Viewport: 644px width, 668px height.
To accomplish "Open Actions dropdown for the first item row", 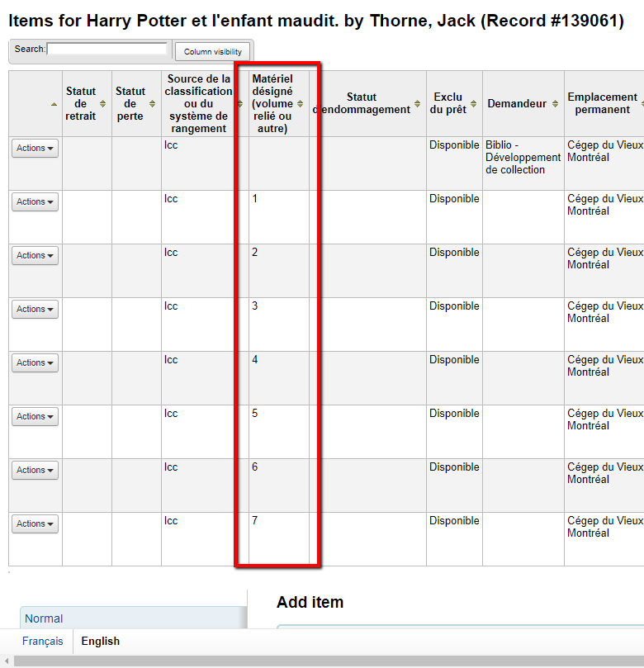I will (x=36, y=149).
